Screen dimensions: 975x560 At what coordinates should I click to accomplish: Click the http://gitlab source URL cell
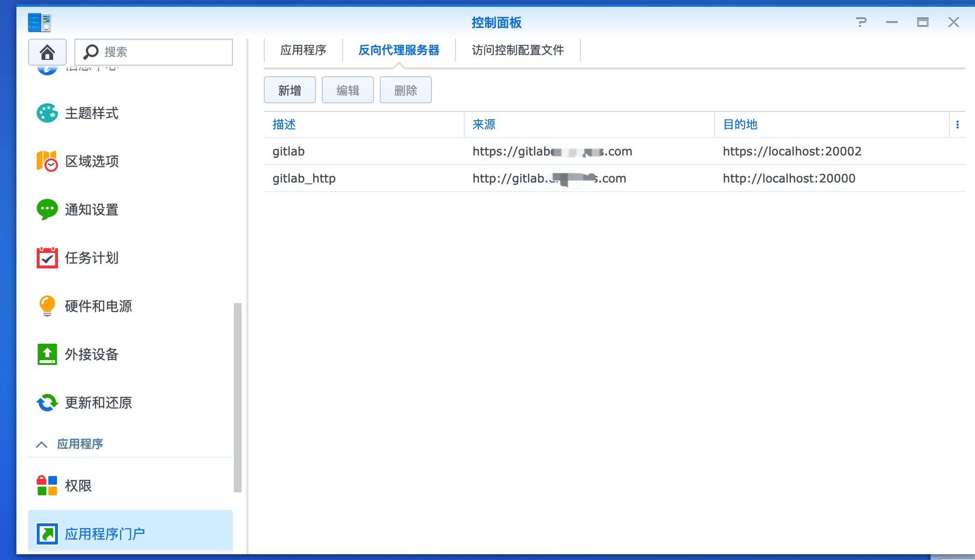[549, 179]
